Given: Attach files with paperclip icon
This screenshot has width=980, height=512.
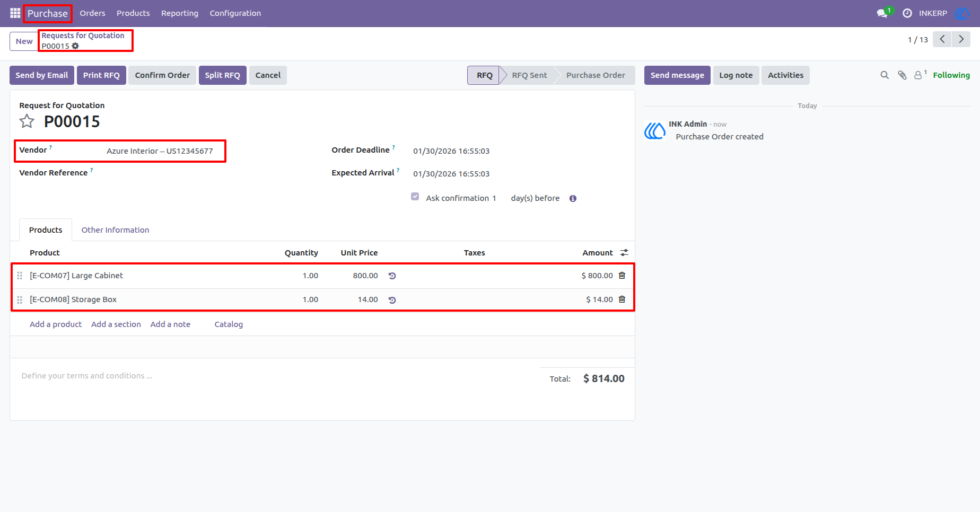Looking at the screenshot, I should 902,75.
